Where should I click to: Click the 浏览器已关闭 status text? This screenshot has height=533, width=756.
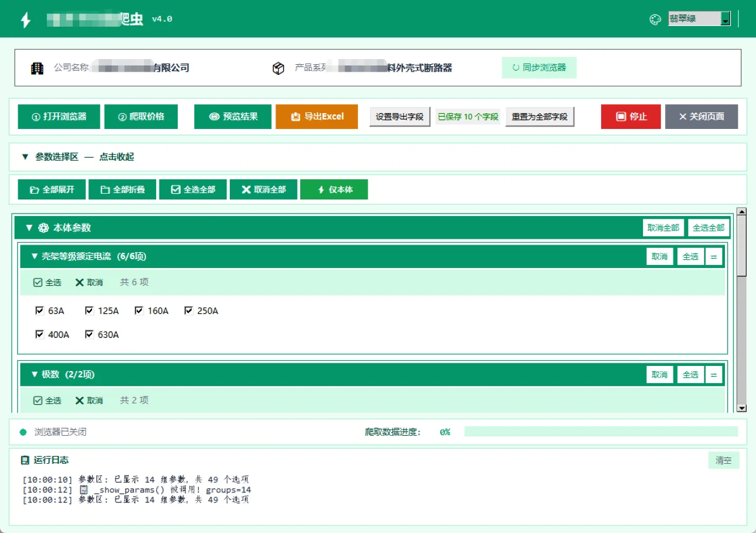click(60, 432)
